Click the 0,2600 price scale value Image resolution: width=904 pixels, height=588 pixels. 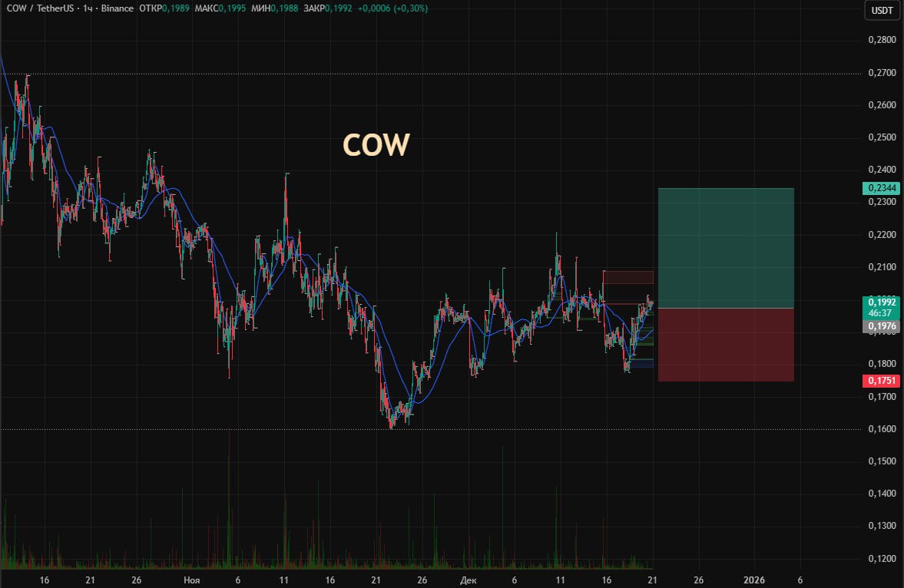coord(882,105)
